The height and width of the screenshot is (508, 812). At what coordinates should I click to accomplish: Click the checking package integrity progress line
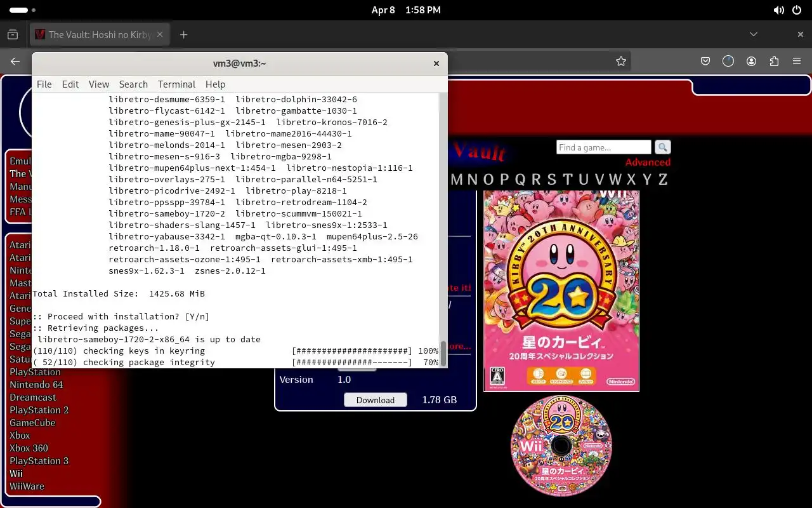coord(235,362)
